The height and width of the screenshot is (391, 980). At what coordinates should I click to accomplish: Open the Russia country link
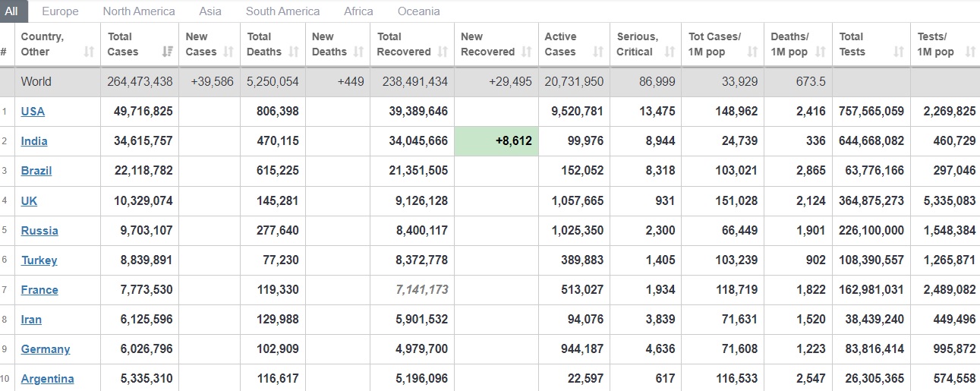(39, 231)
